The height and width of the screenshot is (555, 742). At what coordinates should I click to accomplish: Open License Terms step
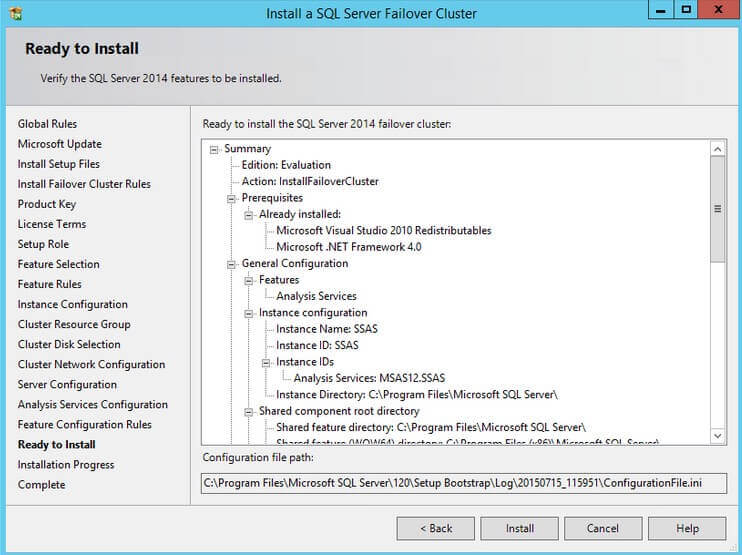pyautogui.click(x=52, y=224)
